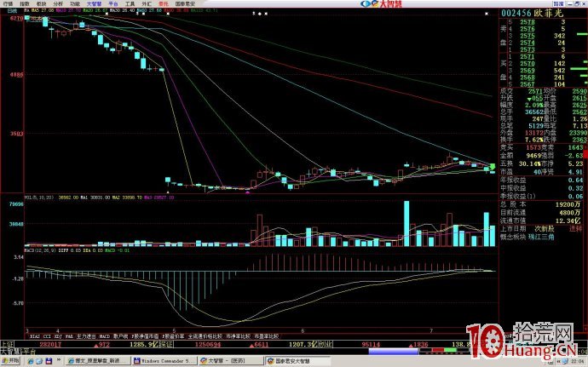
Task: Open Internet Explorer quick launch icon
Action: (31, 361)
